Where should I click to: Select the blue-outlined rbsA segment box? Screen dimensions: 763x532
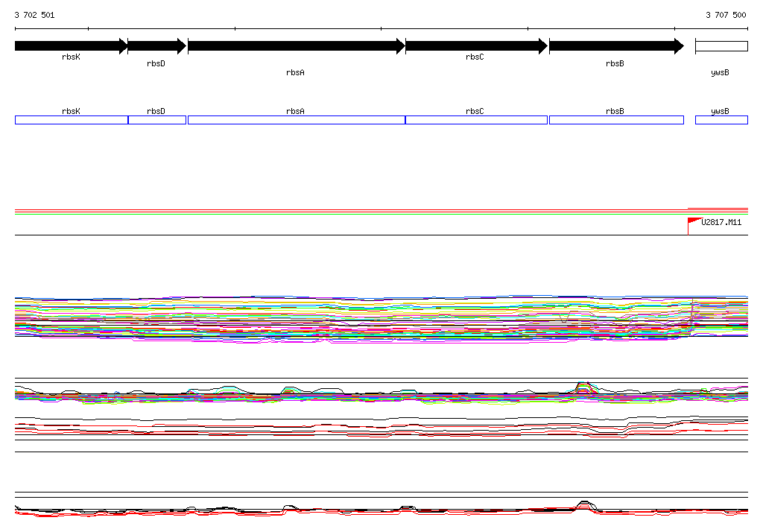tap(296, 120)
